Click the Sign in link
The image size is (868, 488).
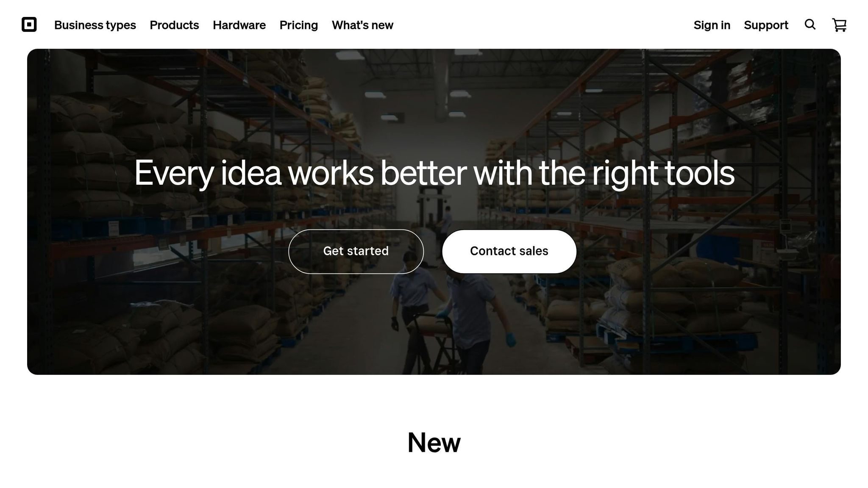[x=712, y=25]
